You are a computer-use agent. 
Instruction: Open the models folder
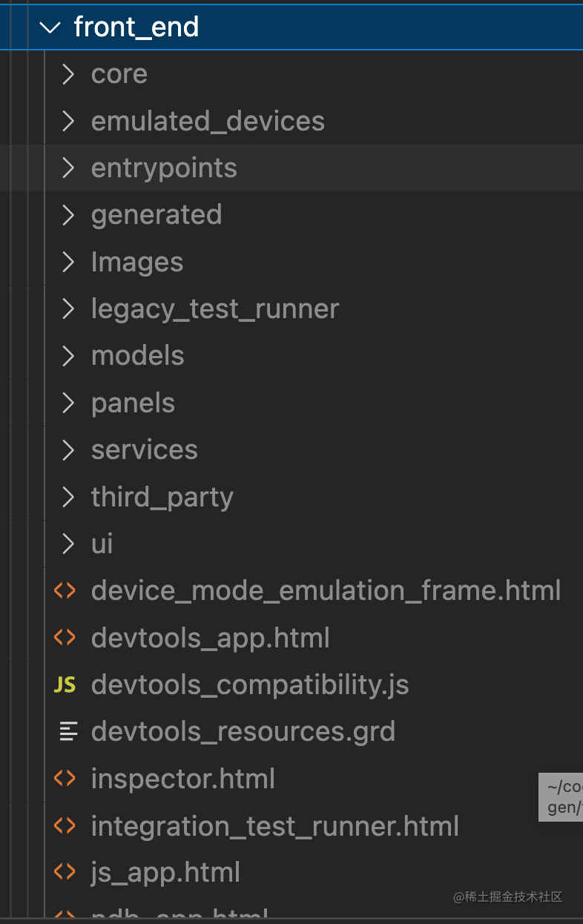point(138,356)
